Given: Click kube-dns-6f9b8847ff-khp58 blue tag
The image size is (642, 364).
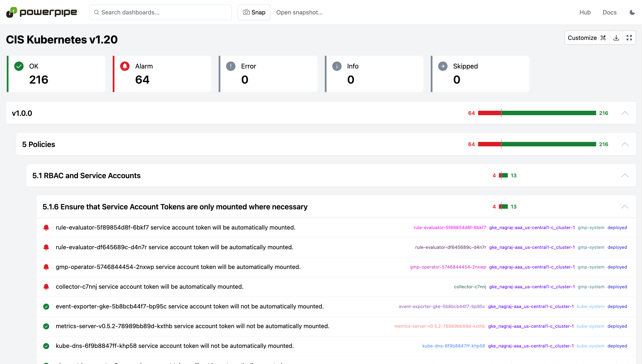Looking at the screenshot, I should coord(453,346).
